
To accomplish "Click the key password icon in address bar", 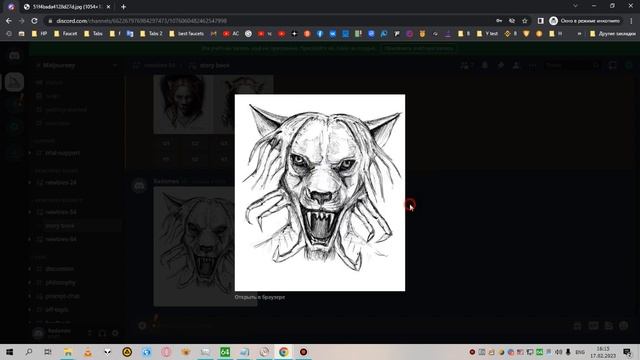I will click(x=499, y=21).
